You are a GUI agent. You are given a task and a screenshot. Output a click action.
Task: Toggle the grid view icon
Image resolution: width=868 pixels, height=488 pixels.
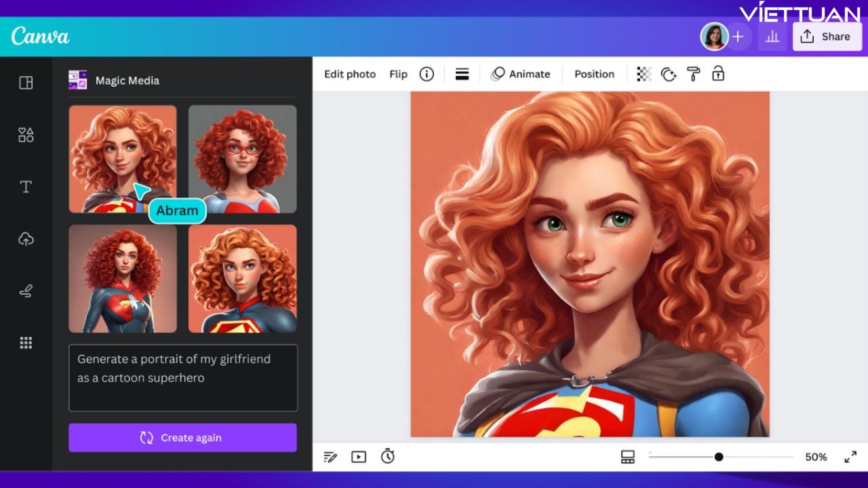pyautogui.click(x=627, y=457)
